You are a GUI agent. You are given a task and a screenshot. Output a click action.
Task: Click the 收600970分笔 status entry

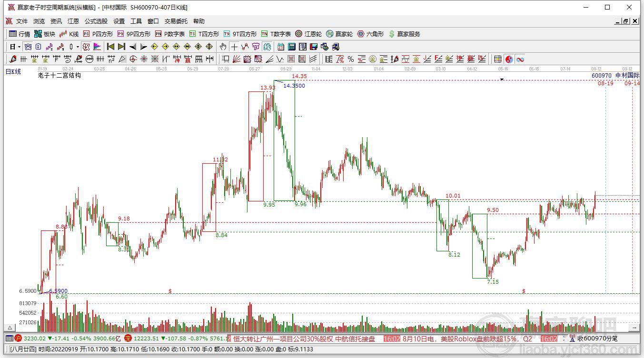[x=597, y=338]
